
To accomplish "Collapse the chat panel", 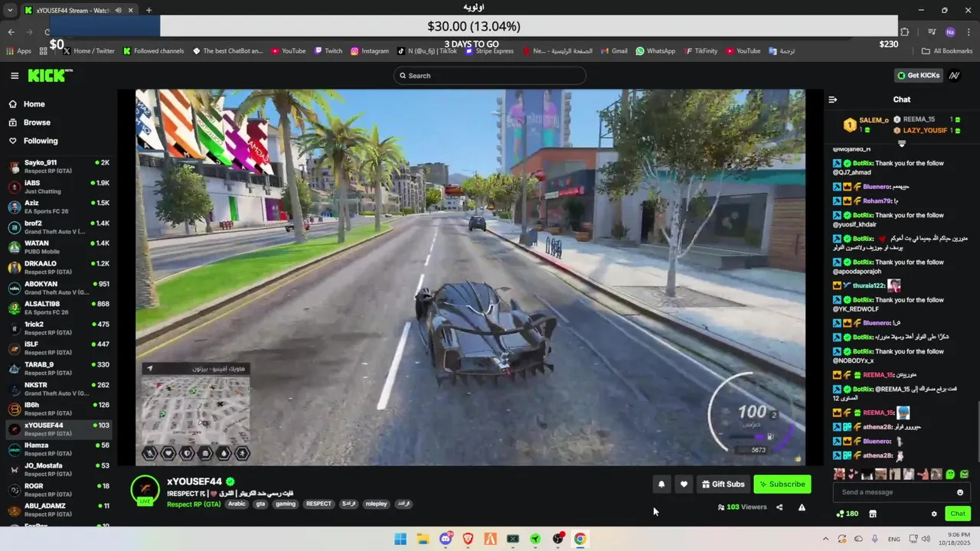I will click(x=833, y=99).
